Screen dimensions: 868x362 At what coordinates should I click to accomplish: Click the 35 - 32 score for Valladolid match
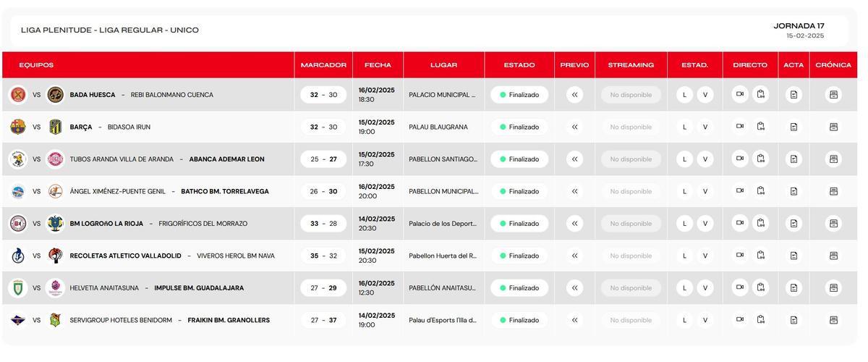pyautogui.click(x=323, y=256)
